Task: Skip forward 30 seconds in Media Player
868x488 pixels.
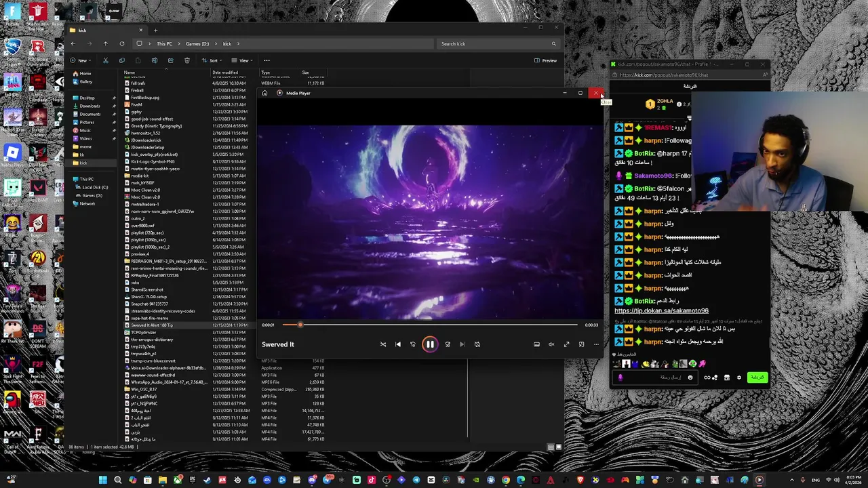Action: pos(448,344)
